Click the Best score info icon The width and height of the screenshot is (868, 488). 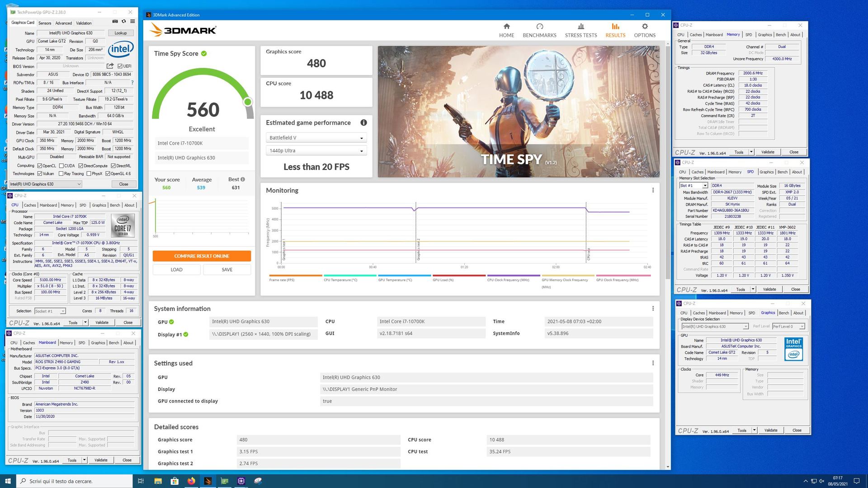click(x=243, y=179)
